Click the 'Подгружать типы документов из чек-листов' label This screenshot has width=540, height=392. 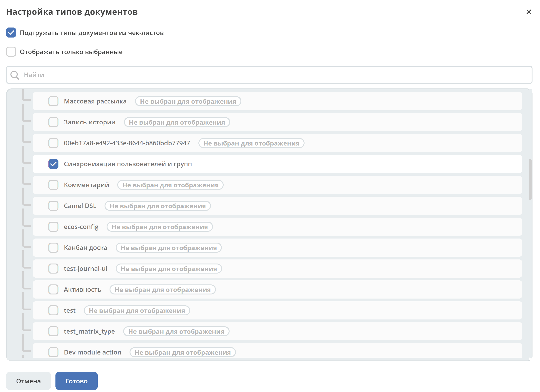(x=92, y=33)
